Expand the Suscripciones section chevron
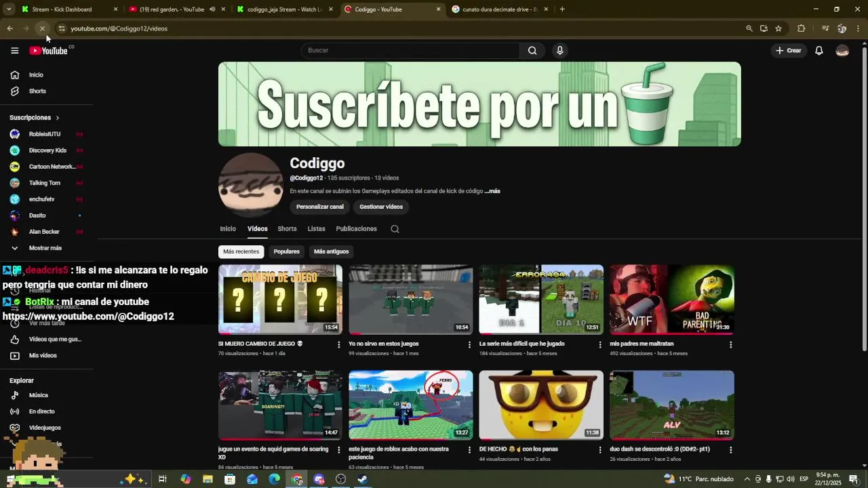This screenshot has height=488, width=868. 58,118
